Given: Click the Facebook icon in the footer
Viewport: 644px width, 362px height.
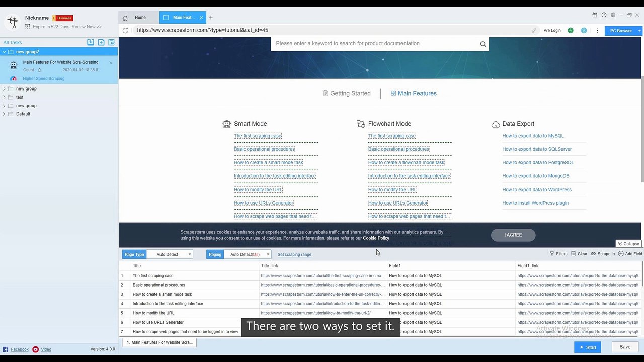Looking at the screenshot, I should 6,349.
